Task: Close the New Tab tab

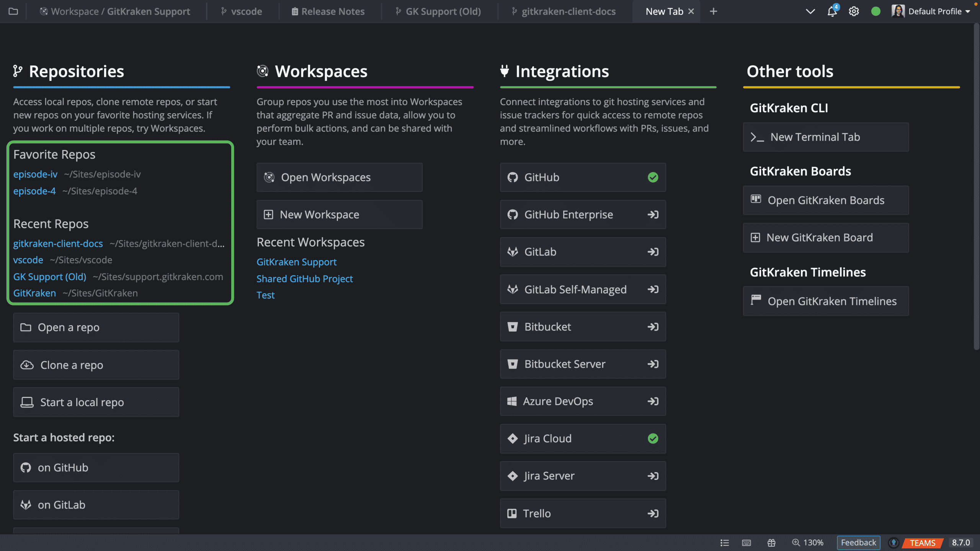Action: pos(691,11)
